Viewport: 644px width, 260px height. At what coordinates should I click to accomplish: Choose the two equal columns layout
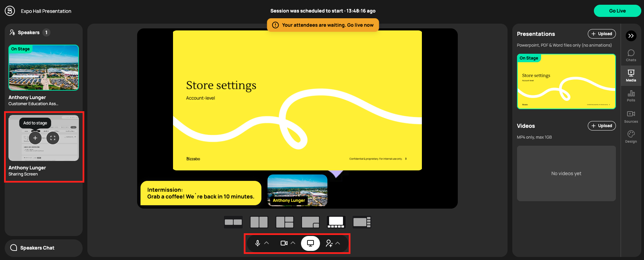[x=259, y=222]
